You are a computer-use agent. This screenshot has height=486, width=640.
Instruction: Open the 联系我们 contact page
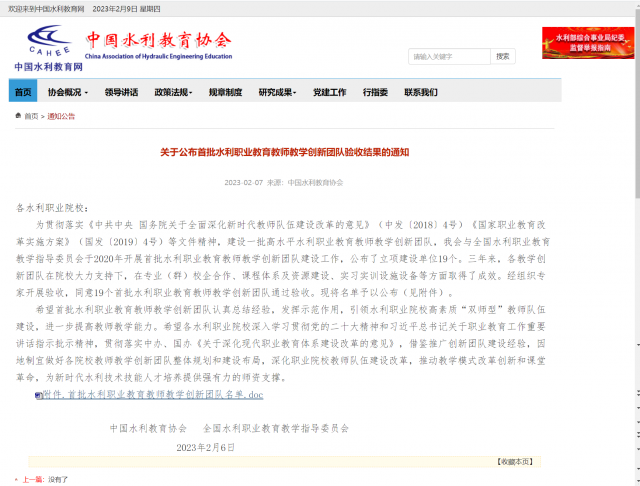coord(420,92)
